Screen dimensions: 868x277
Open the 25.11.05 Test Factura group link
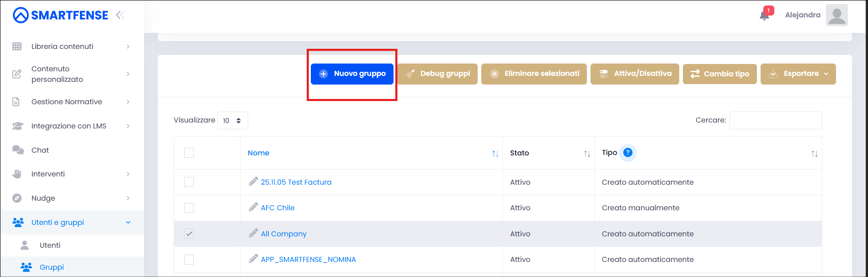(296, 182)
